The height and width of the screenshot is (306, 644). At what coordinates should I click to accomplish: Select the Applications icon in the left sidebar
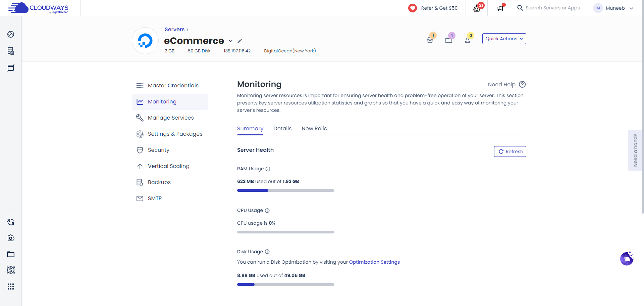click(11, 68)
